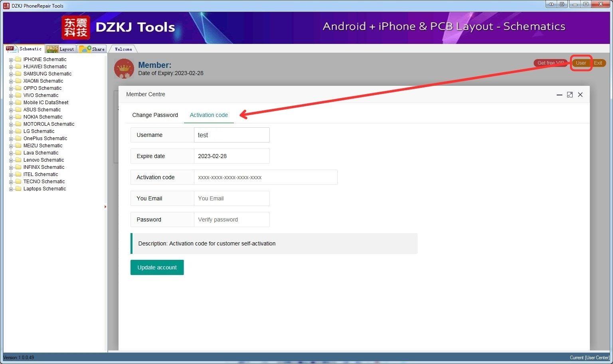
Task: Expand the XIAOMi Schematic node
Action: tap(11, 81)
